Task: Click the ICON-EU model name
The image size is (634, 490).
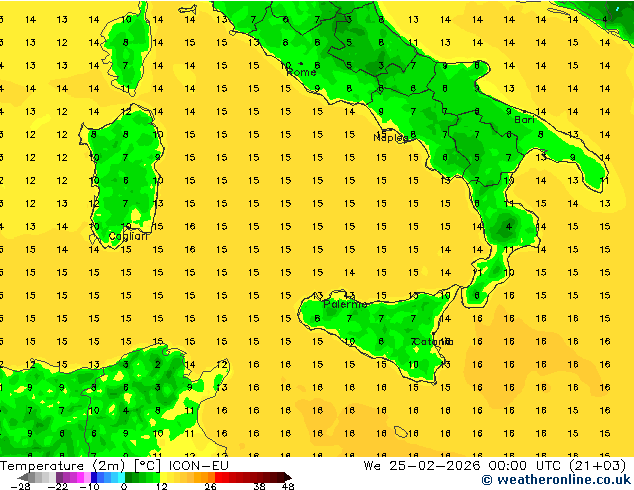Action: pyautogui.click(x=199, y=466)
